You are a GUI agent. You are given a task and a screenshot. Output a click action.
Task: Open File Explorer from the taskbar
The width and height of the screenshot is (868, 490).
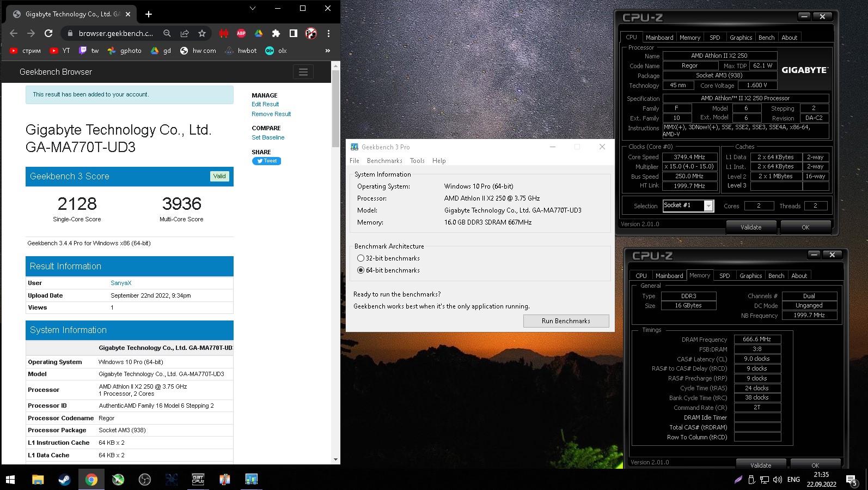[x=38, y=479]
